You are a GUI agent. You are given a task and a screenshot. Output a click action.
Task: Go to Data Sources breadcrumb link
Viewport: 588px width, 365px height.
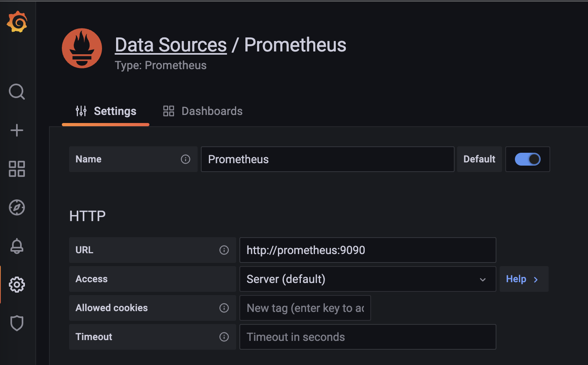(x=171, y=45)
